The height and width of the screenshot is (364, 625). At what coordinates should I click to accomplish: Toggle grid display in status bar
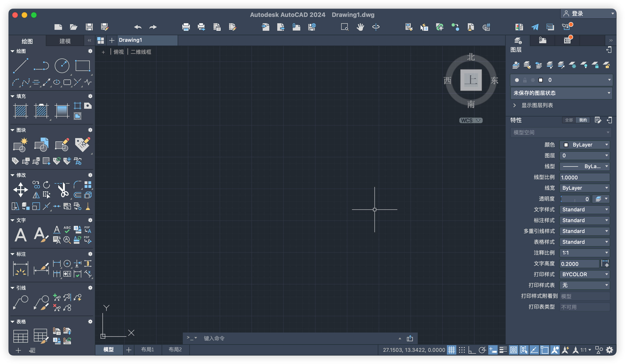point(451,350)
